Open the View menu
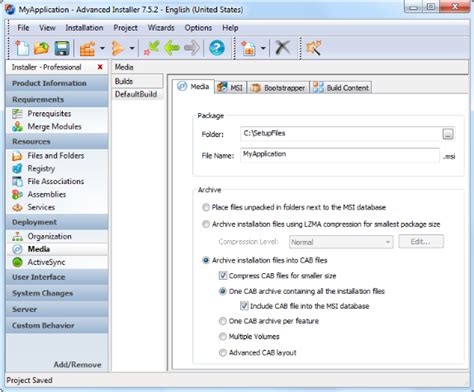 pos(47,28)
